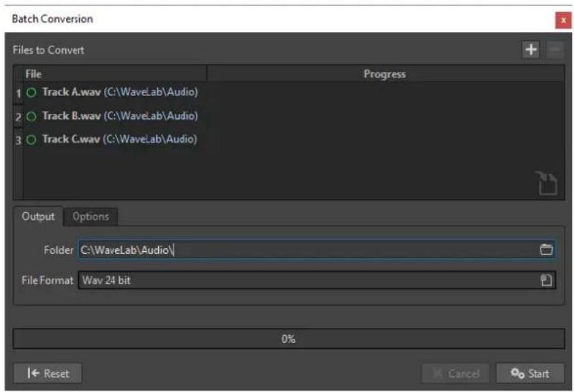Switch to the Options tab

coord(91,216)
